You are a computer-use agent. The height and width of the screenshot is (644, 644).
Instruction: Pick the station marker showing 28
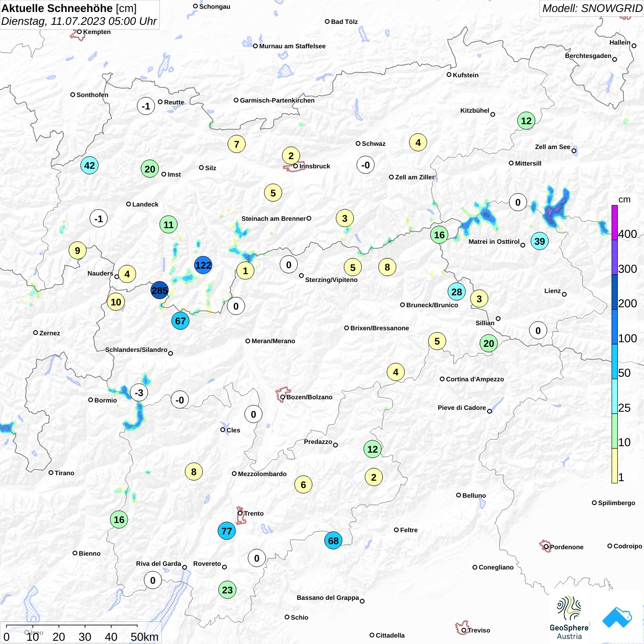[456, 292]
